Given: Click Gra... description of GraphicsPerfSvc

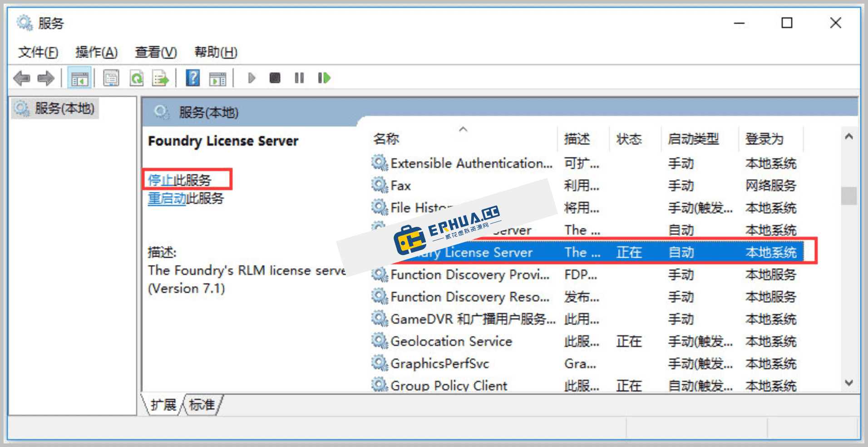Looking at the screenshot, I should click(x=580, y=363).
